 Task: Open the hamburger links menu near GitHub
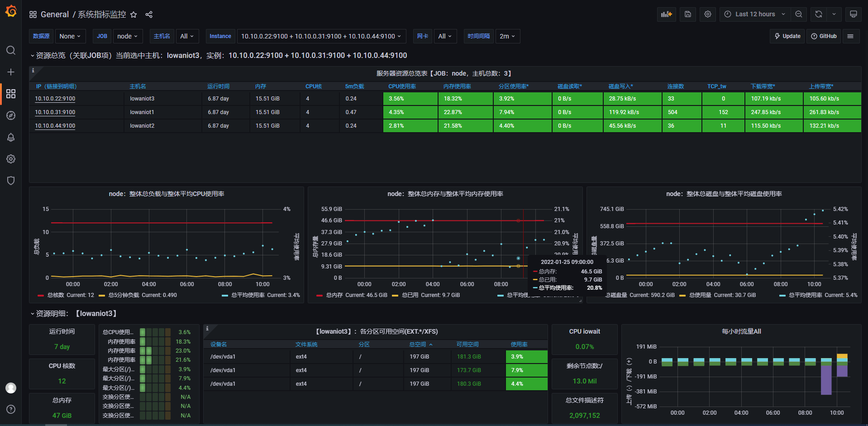coord(850,36)
